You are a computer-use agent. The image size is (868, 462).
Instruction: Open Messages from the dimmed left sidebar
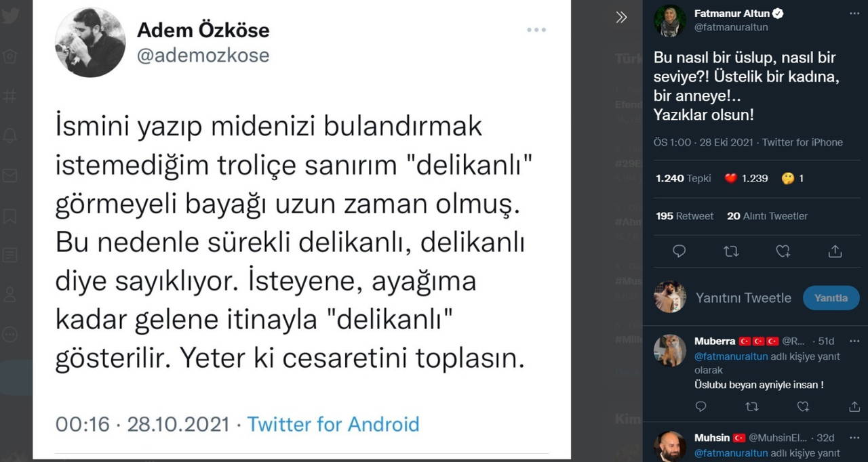(9, 176)
